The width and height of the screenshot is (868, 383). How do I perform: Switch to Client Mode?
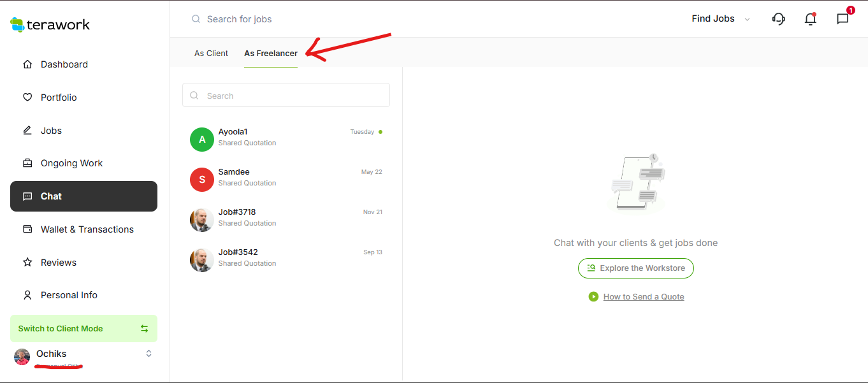click(83, 329)
